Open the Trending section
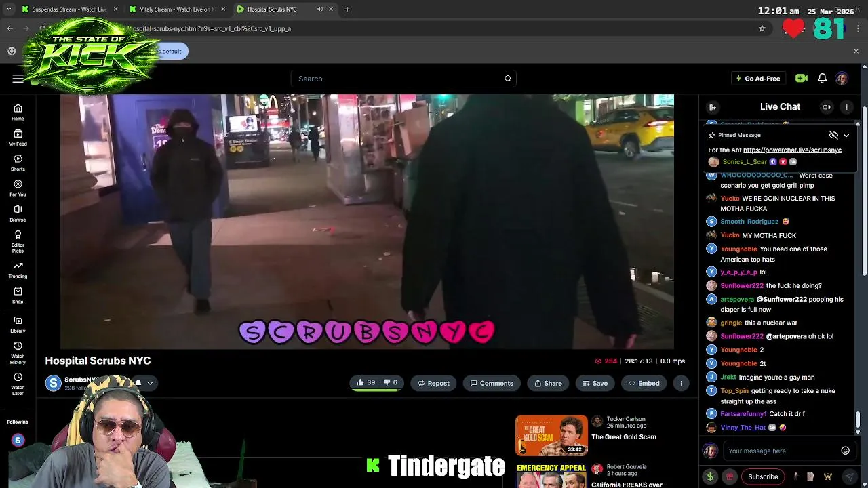The height and width of the screenshot is (488, 868). coord(18,270)
